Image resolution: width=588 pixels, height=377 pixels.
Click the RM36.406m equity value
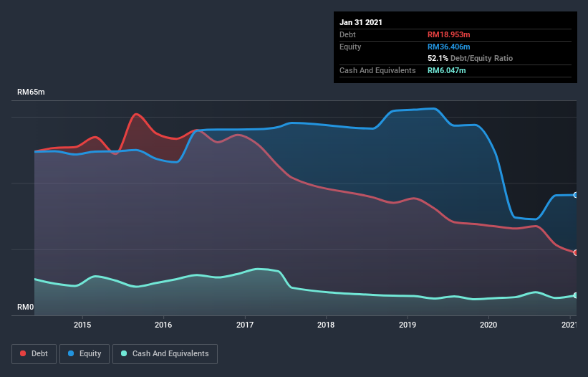pyautogui.click(x=448, y=47)
